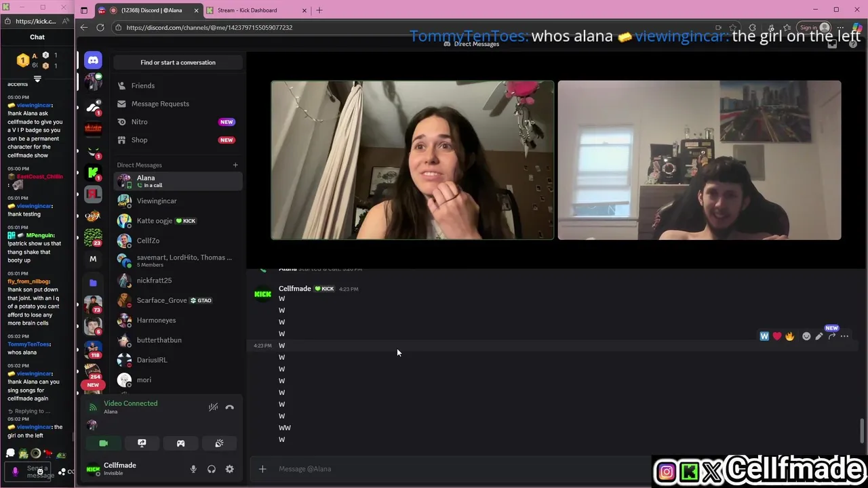
Task: Create a new DM with plus icon
Action: [x=235, y=165]
